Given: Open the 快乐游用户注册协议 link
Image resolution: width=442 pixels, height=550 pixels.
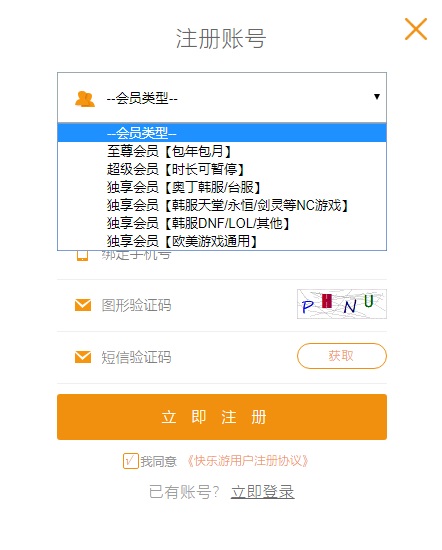Looking at the screenshot, I should click(x=248, y=461).
